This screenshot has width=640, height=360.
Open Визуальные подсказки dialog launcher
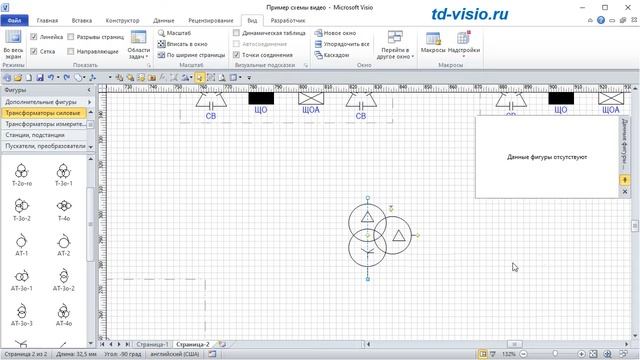click(x=306, y=65)
